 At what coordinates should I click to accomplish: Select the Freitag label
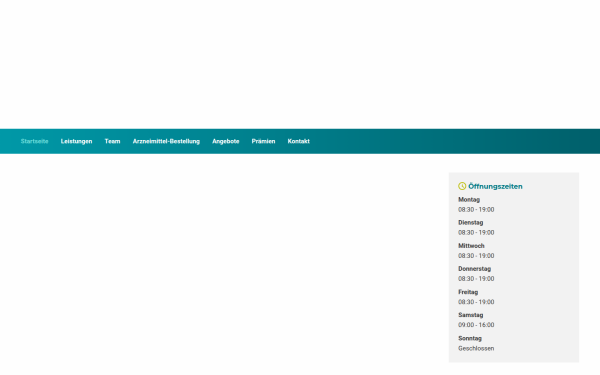(468, 292)
